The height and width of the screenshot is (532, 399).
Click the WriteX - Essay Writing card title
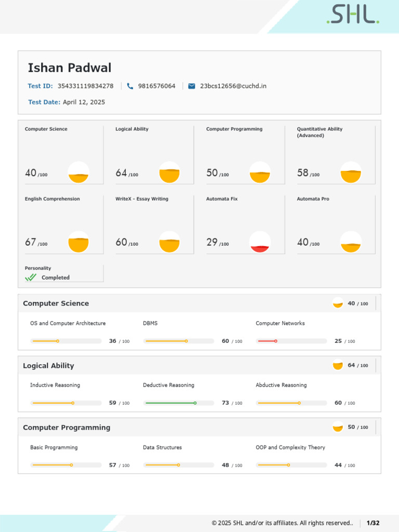[142, 199]
